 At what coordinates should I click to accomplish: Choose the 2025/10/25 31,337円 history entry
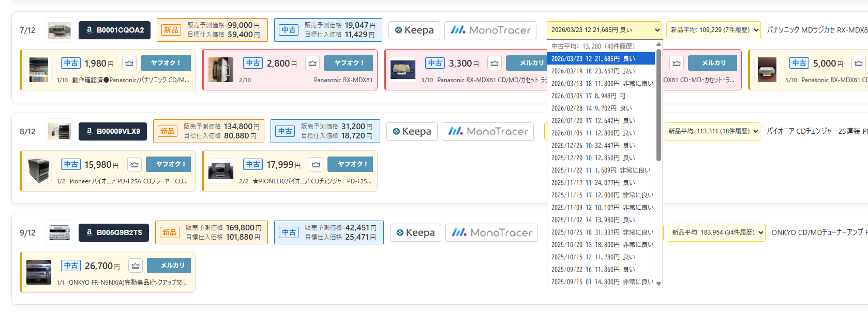pos(600,232)
